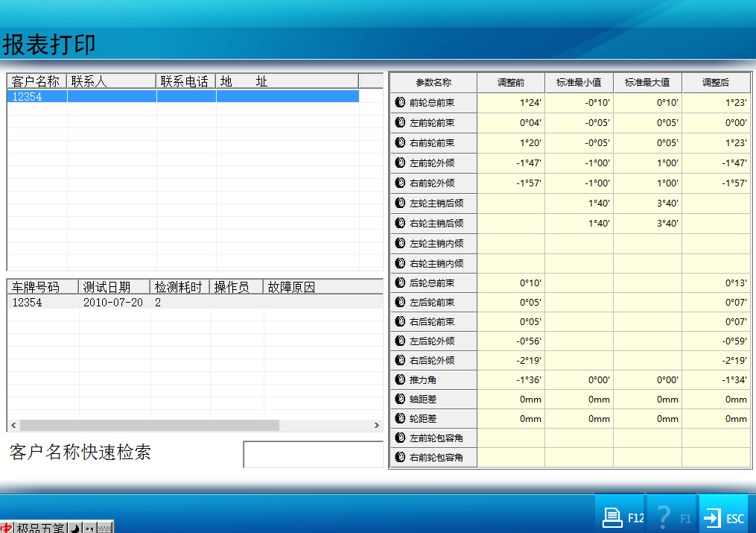Toggle the IME punctuation mode button
Image resolution: width=756 pixels, height=533 pixels.
click(89, 528)
